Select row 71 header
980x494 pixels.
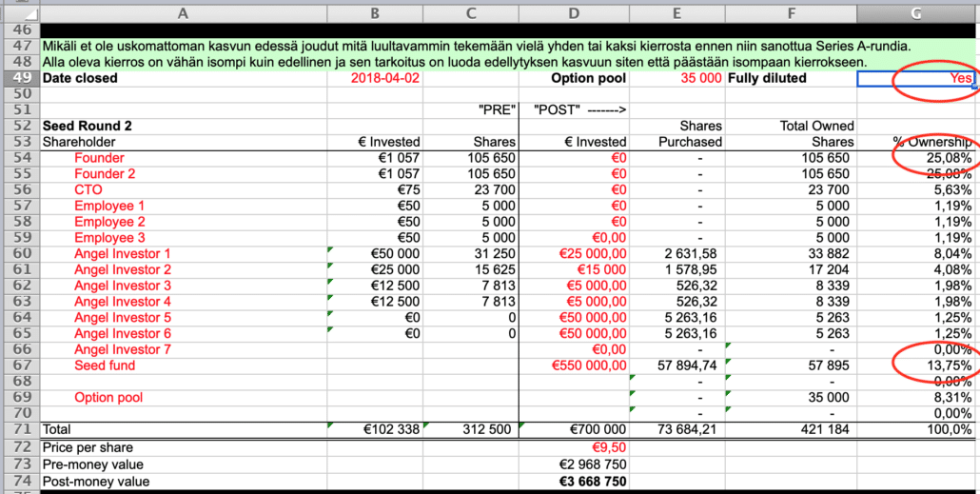tap(20, 429)
